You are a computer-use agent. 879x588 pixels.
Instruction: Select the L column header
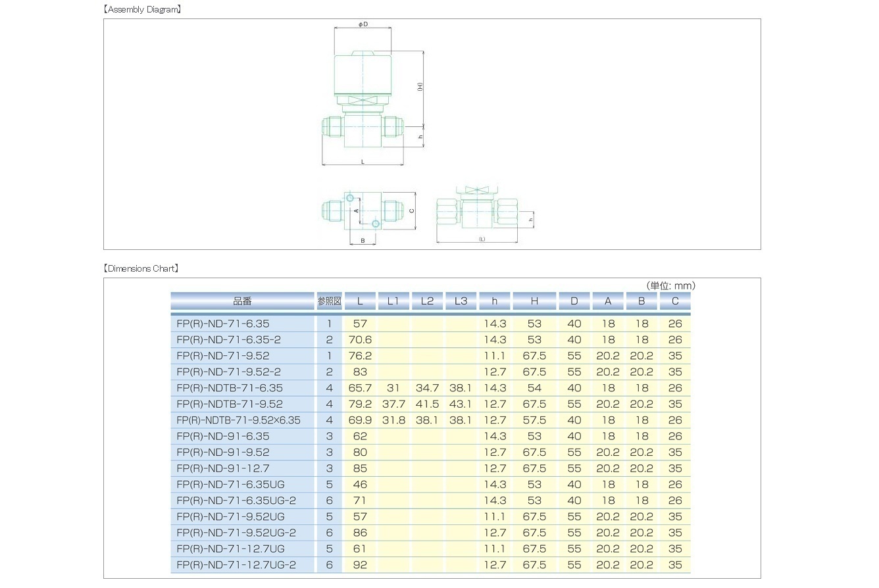tap(360, 300)
